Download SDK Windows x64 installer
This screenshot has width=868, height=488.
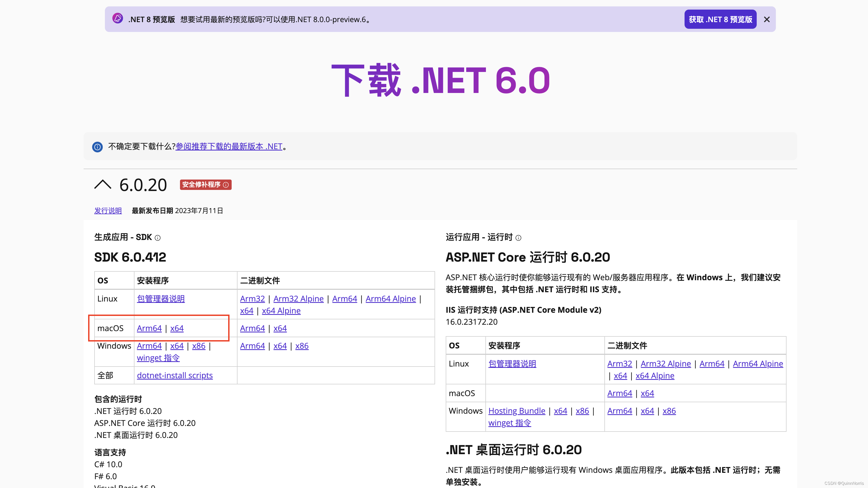tap(177, 346)
